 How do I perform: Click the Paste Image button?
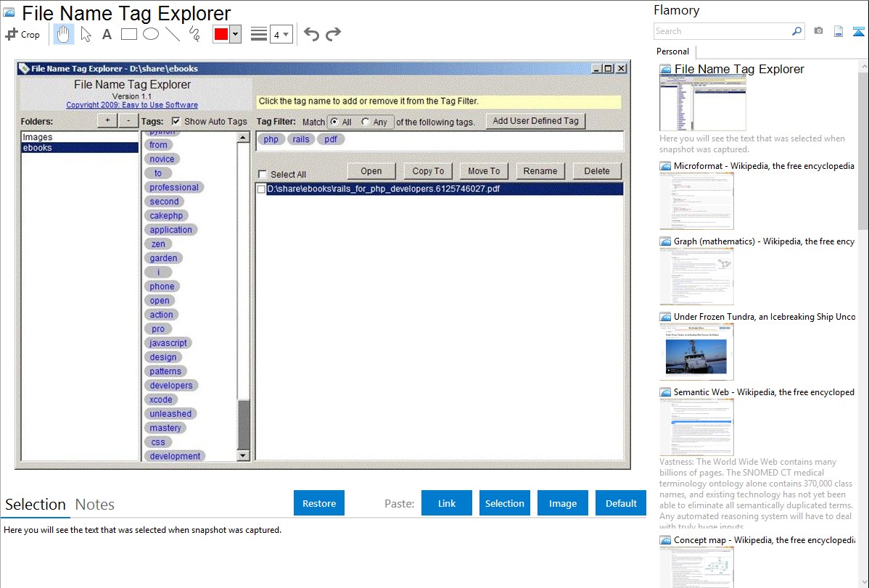(x=563, y=503)
